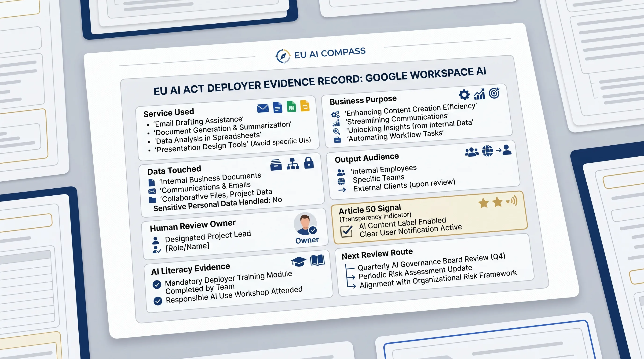This screenshot has height=359, width=644.
Task: Click the graduation cap icon in AI Literacy Evidence
Action: (299, 261)
